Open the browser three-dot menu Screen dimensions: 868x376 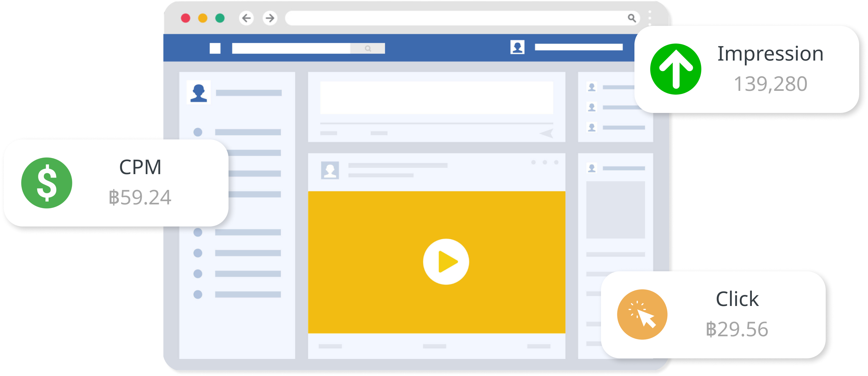[x=650, y=18]
